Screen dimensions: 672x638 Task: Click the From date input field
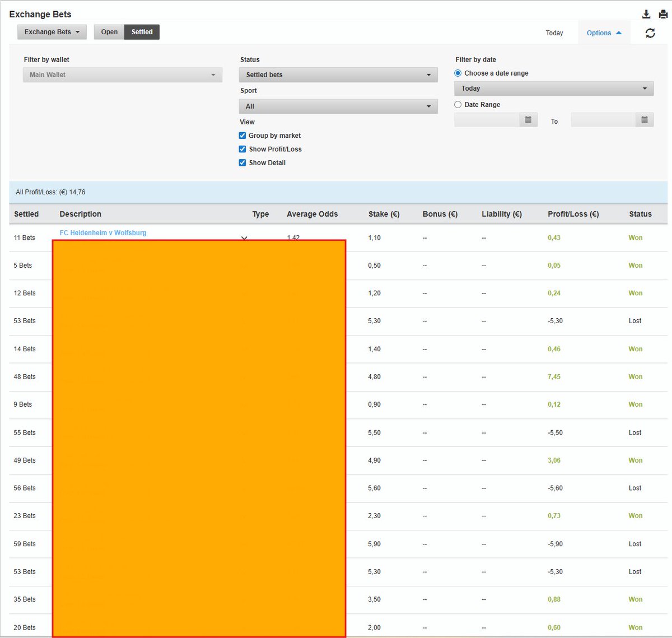pyautogui.click(x=487, y=120)
